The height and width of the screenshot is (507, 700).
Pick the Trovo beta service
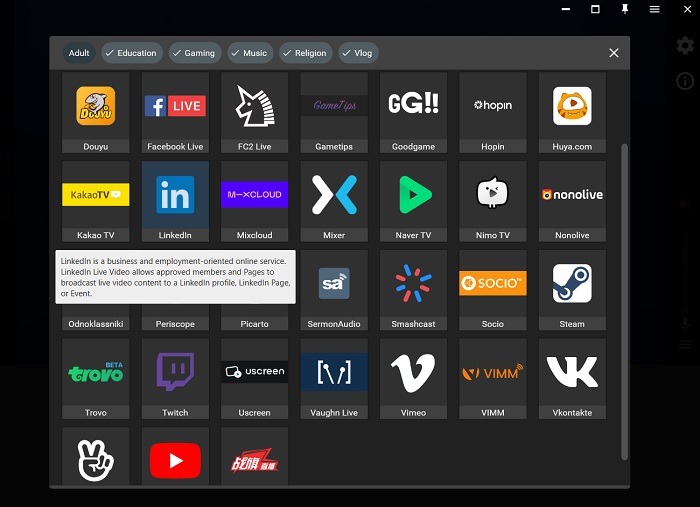(x=96, y=379)
